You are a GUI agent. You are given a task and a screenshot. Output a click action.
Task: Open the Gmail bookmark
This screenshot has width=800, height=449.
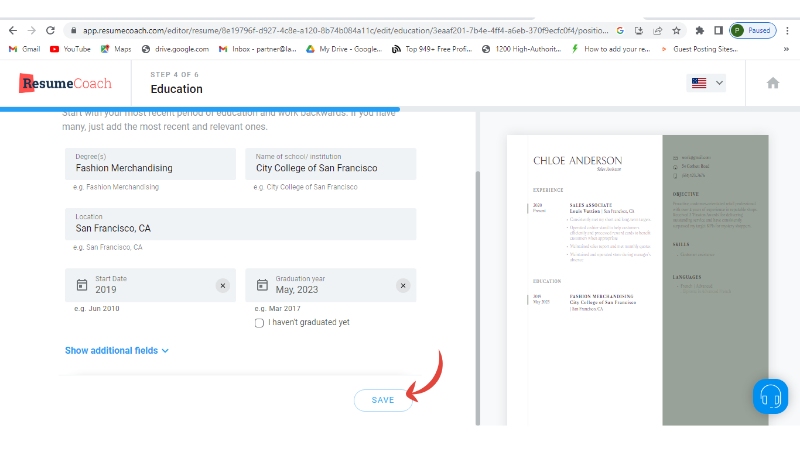click(x=24, y=49)
